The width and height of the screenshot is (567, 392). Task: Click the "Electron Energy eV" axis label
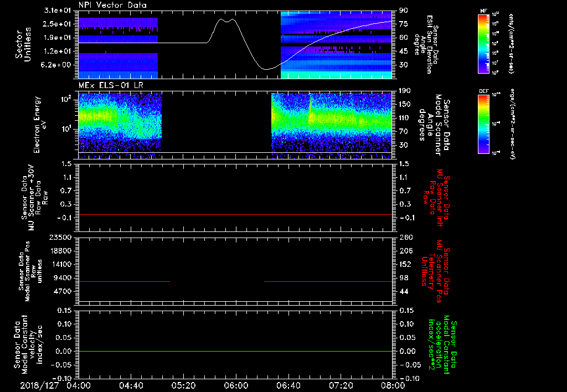coord(41,125)
